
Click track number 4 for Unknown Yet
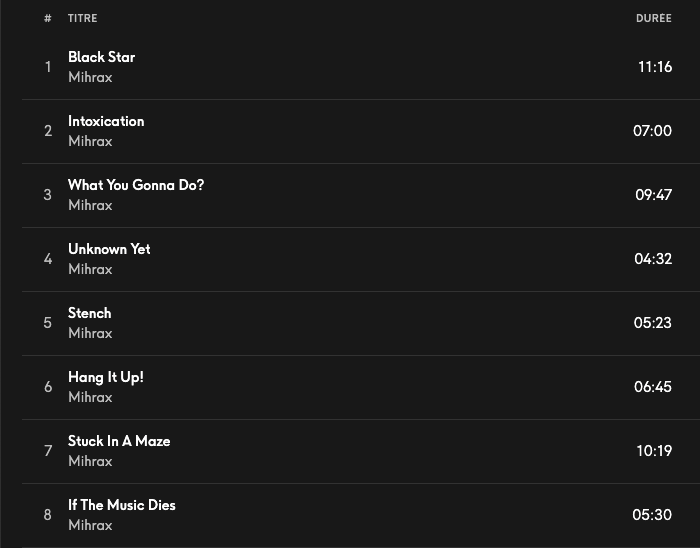click(48, 259)
